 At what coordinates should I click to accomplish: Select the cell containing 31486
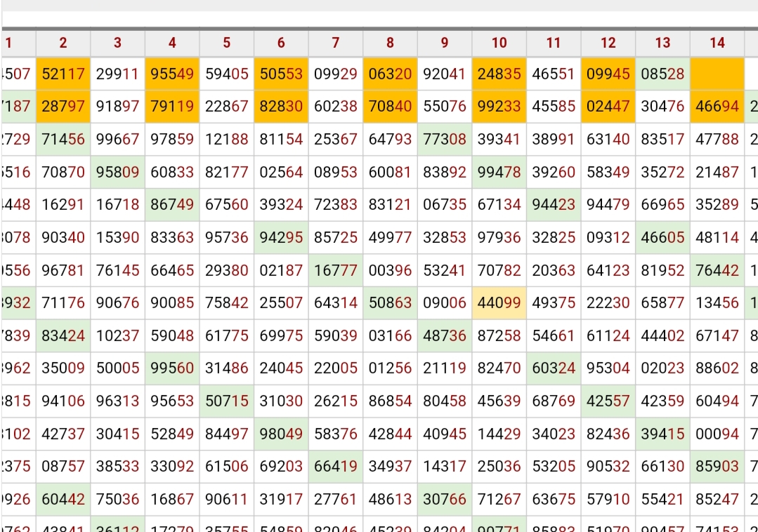tap(226, 368)
